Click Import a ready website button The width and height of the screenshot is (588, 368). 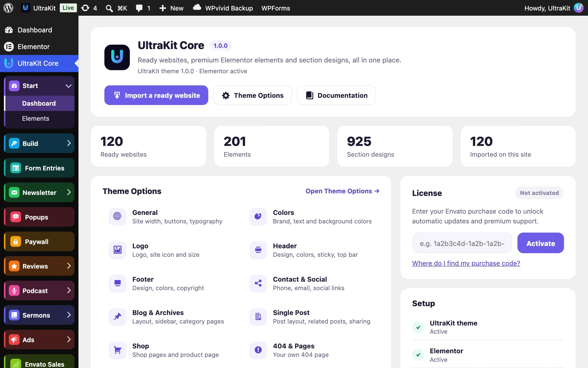[156, 95]
